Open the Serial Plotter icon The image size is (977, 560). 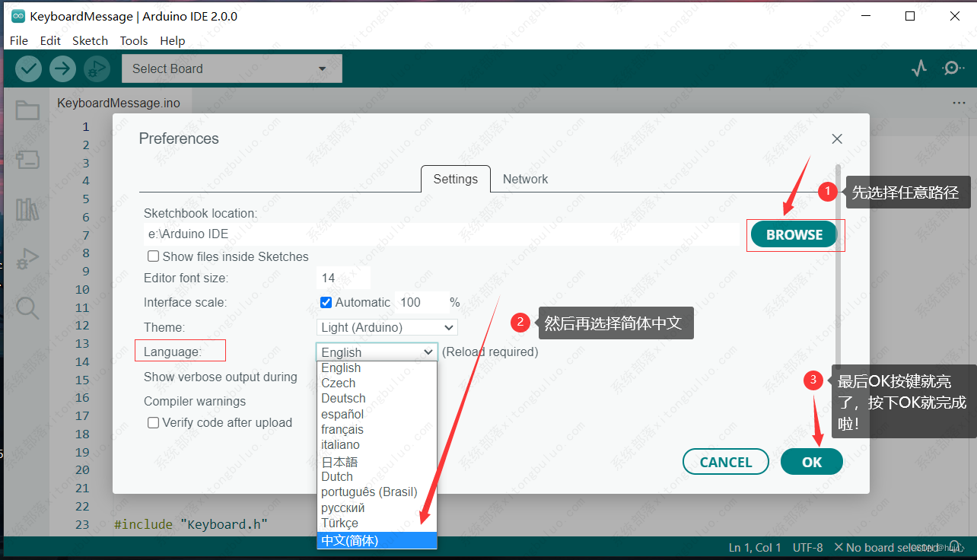919,68
